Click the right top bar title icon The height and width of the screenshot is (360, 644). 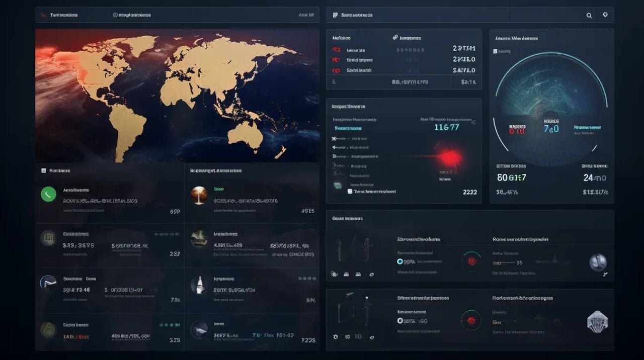[x=335, y=15]
